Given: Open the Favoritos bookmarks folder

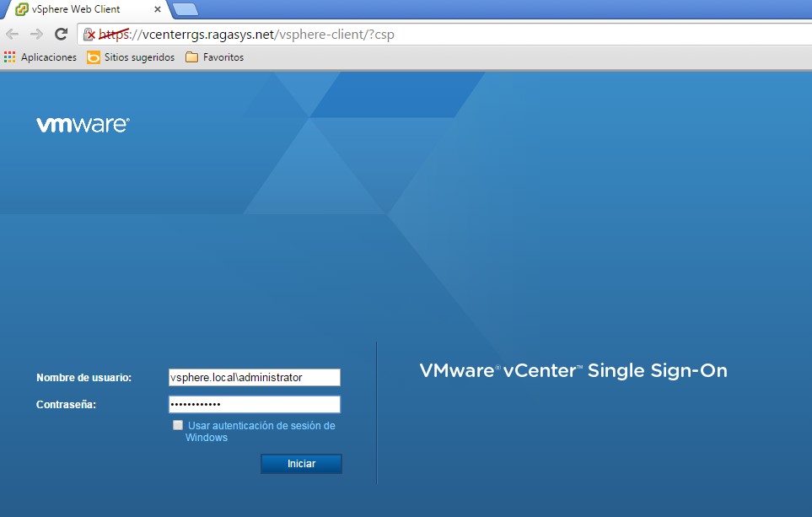Looking at the screenshot, I should tap(214, 57).
